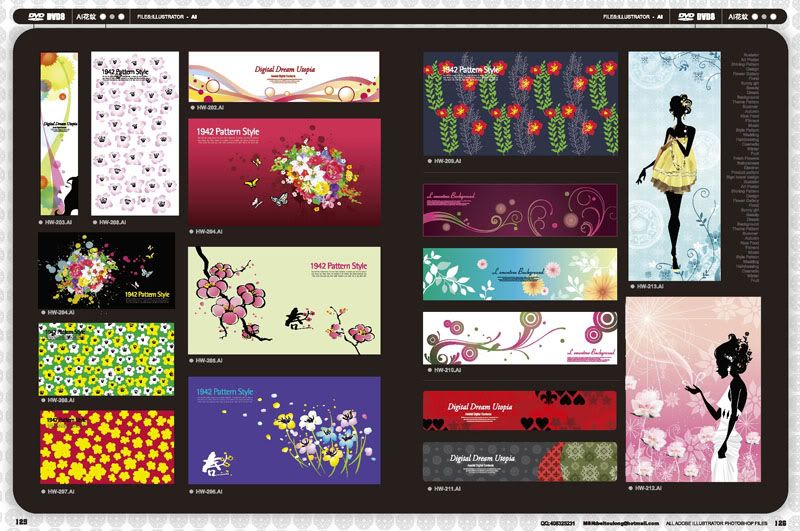Screen dimensions: 800x531
Task: Select the crimson bouquet with butterflies thumbnail
Action: click(x=285, y=172)
